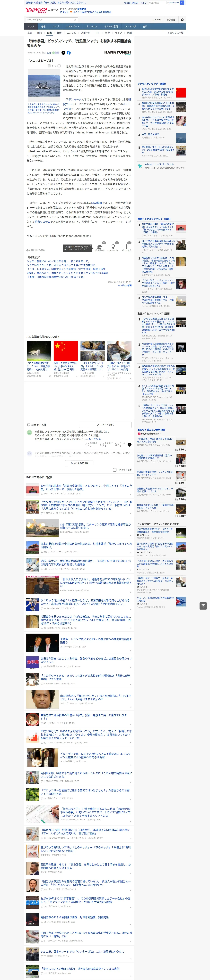Open the comment count bubble under headline

click(49, 53)
